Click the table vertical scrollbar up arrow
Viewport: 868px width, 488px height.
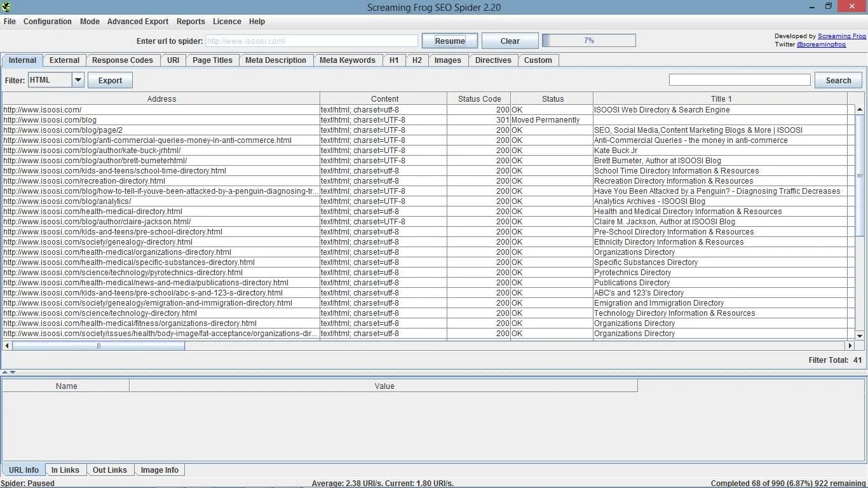click(x=860, y=110)
